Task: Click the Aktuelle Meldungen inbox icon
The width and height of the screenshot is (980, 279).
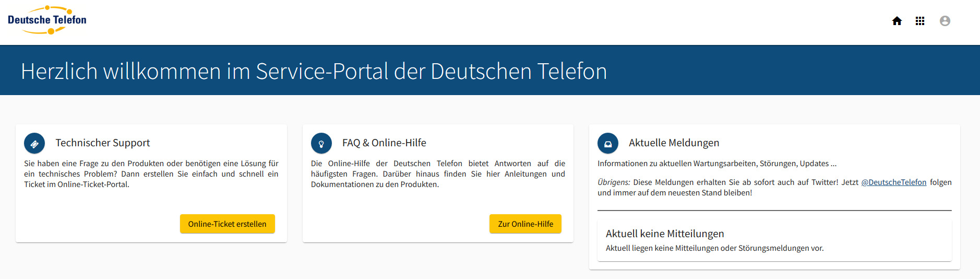Action: 608,143
